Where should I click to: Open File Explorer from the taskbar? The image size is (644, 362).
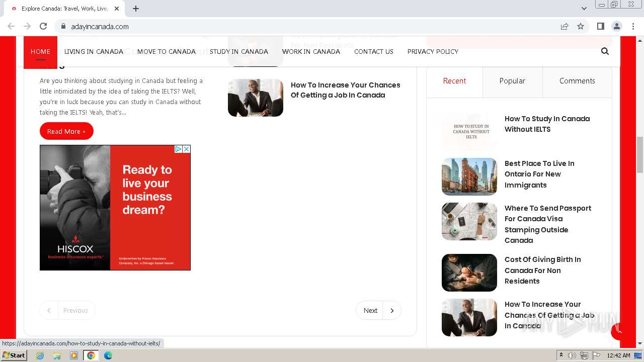[57, 355]
